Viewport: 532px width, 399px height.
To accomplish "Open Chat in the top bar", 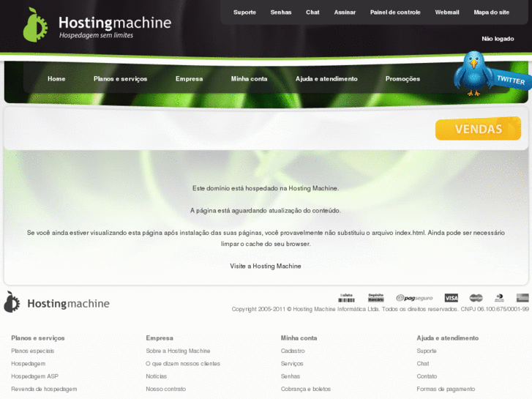I will (x=312, y=12).
